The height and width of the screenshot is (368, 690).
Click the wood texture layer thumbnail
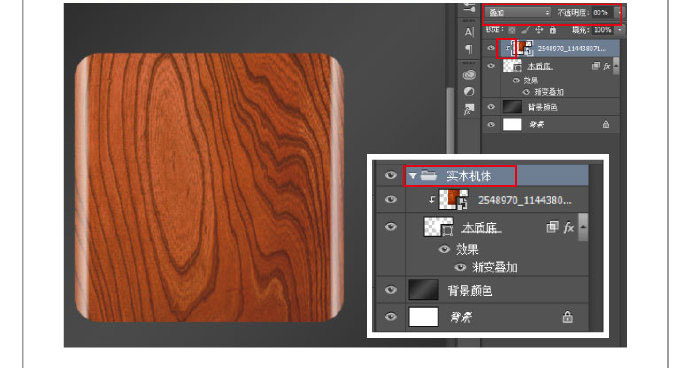click(522, 48)
